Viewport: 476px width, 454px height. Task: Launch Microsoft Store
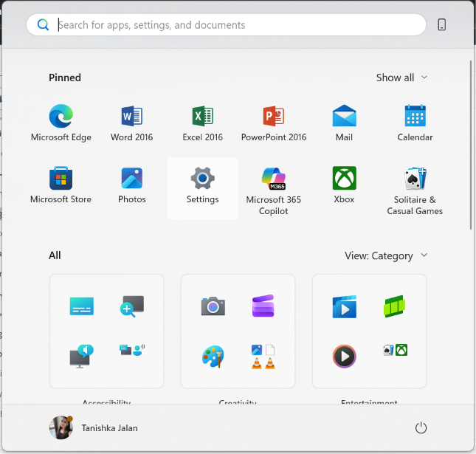(61, 185)
